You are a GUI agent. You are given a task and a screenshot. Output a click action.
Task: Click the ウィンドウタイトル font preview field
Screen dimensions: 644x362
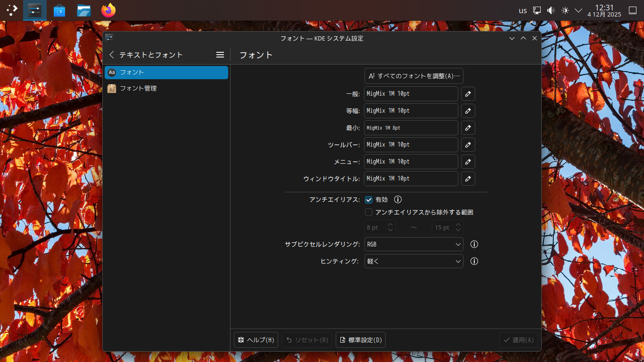tap(411, 179)
